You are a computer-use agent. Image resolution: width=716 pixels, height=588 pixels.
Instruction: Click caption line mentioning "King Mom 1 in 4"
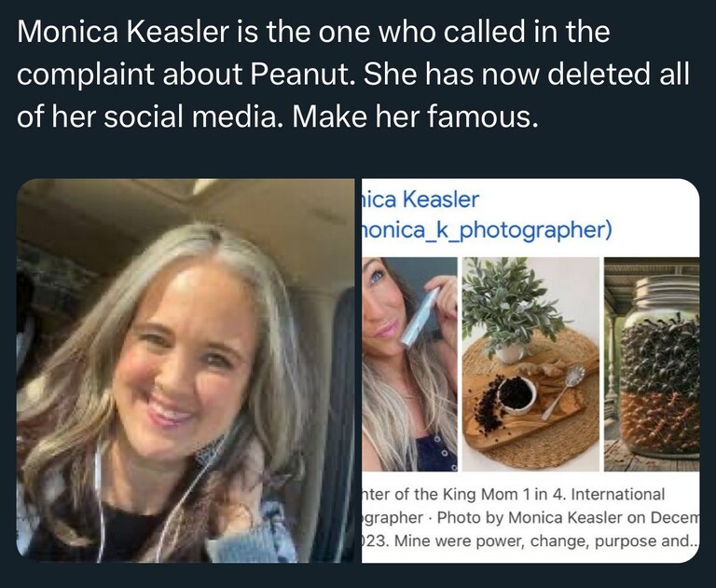pyautogui.click(x=513, y=494)
